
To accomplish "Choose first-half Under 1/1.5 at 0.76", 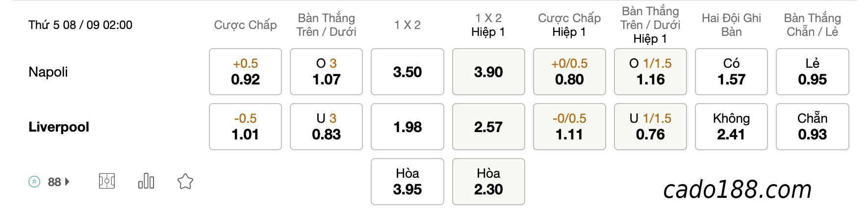I will click(650, 127).
